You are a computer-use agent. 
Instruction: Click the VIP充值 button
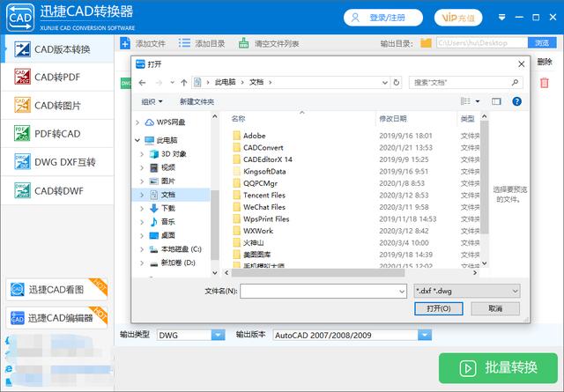click(x=458, y=18)
